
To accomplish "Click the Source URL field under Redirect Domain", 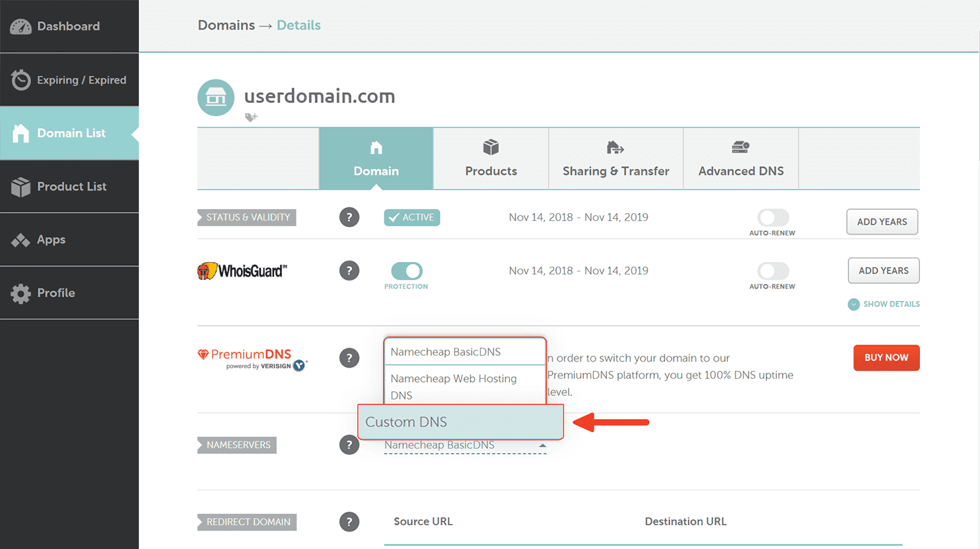I will pos(462,534).
